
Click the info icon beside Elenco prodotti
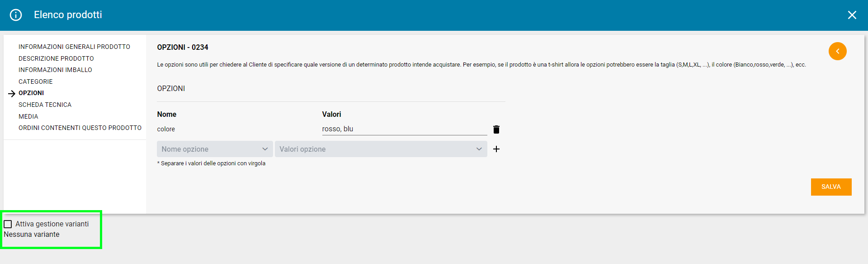16,15
